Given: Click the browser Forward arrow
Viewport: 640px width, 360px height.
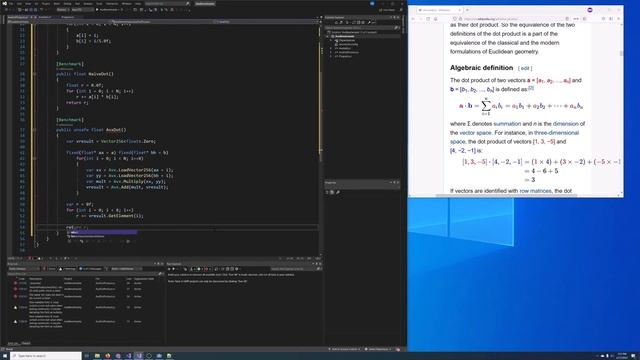Looking at the screenshot, I should (x=421, y=19).
